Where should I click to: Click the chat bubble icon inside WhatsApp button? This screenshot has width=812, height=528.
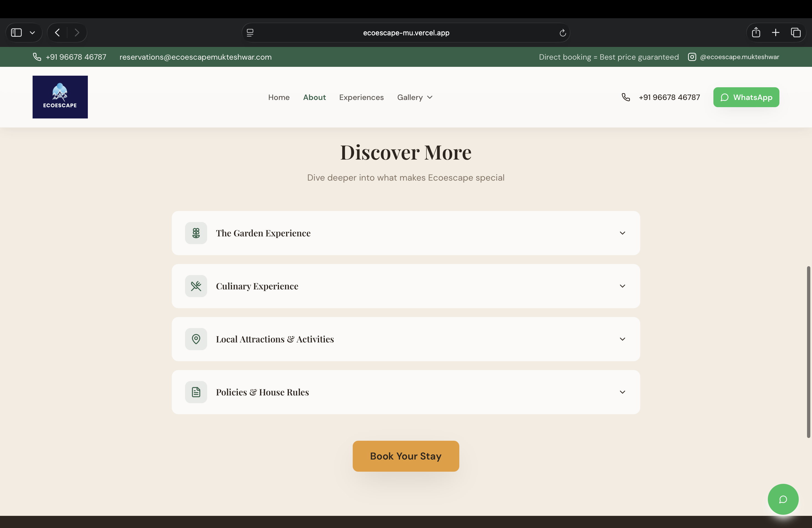click(724, 97)
